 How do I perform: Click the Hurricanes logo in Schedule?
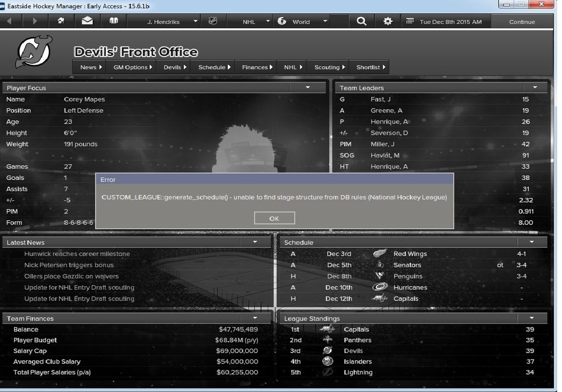click(380, 287)
